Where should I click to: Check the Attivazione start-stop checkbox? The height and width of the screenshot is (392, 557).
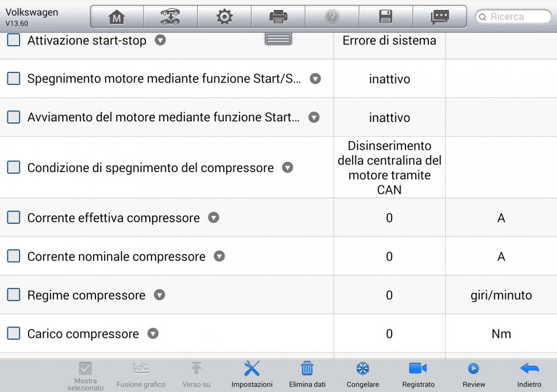pos(13,40)
